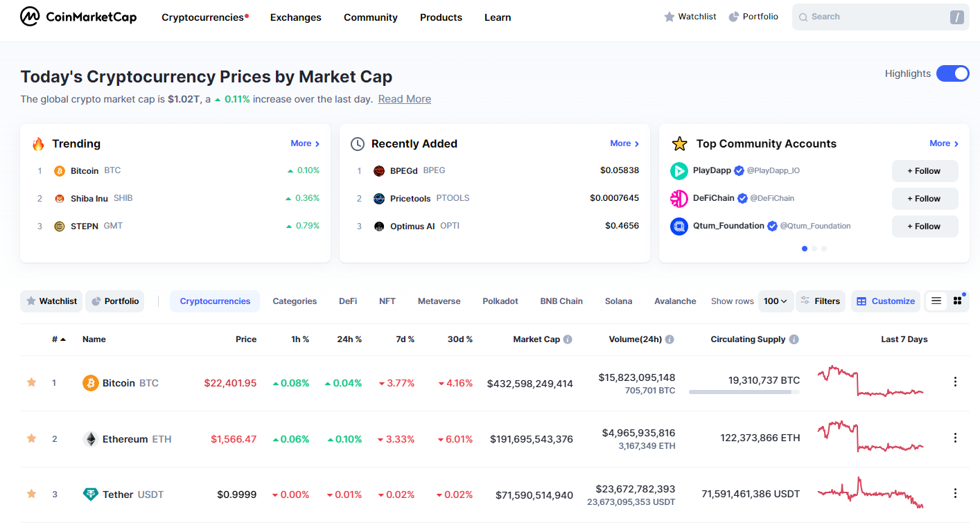This screenshot has width=980, height=525.
Task: Click the Volume(24h) info icon
Action: coord(670,339)
